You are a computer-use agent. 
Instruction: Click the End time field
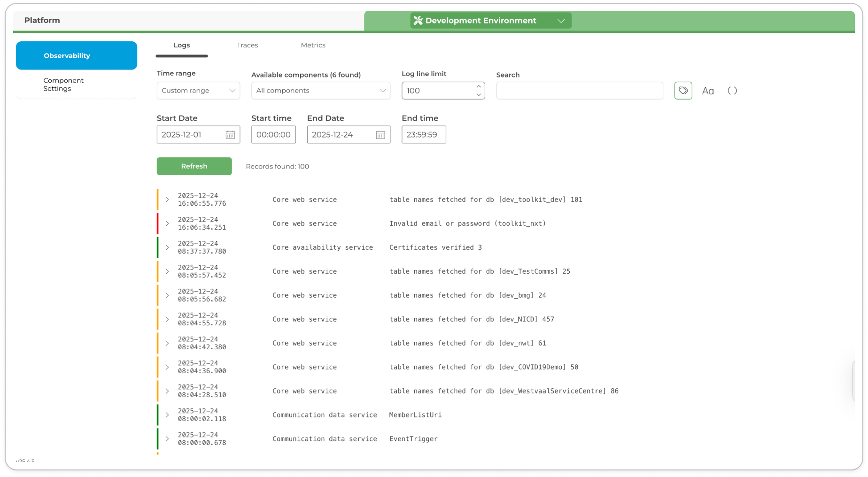pos(423,135)
